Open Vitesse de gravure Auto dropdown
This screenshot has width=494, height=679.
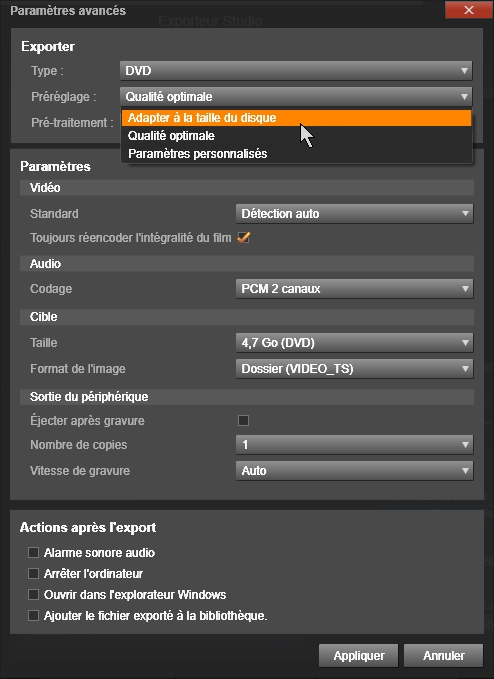point(355,471)
